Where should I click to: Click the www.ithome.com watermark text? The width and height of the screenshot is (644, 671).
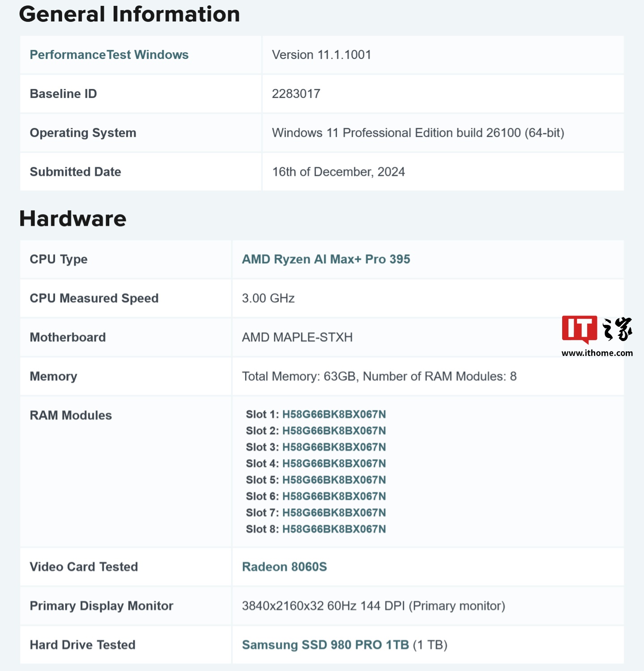point(598,352)
